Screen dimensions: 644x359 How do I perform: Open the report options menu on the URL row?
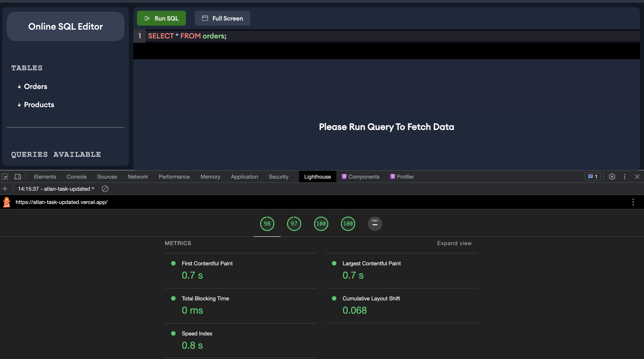point(633,202)
